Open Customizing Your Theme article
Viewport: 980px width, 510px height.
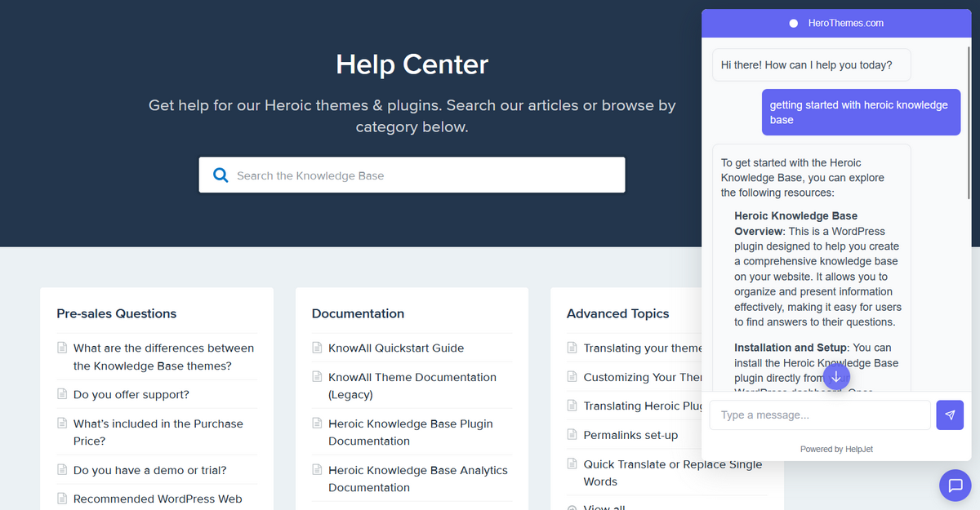[643, 377]
